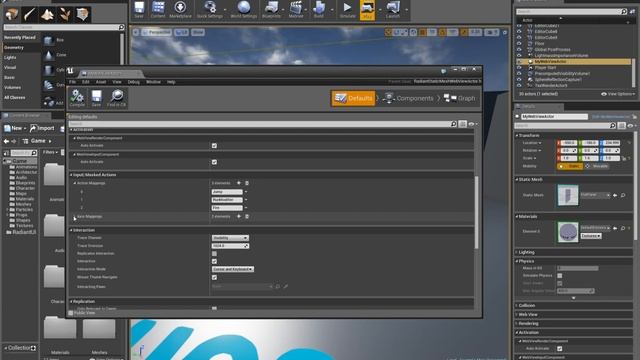Select Paint mode brush icon
This screenshot has height=360, width=640.
pyautogui.click(x=29, y=15)
